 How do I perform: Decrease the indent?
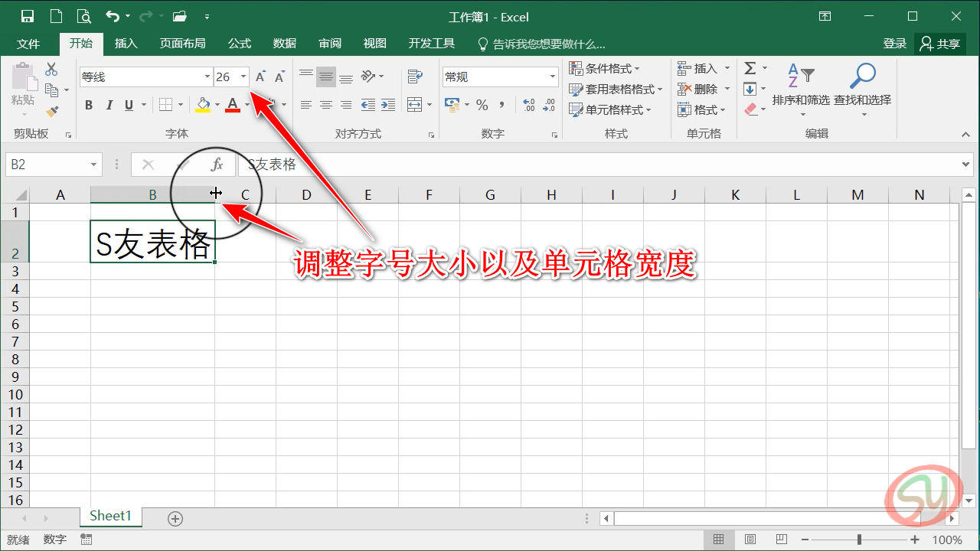(x=368, y=105)
